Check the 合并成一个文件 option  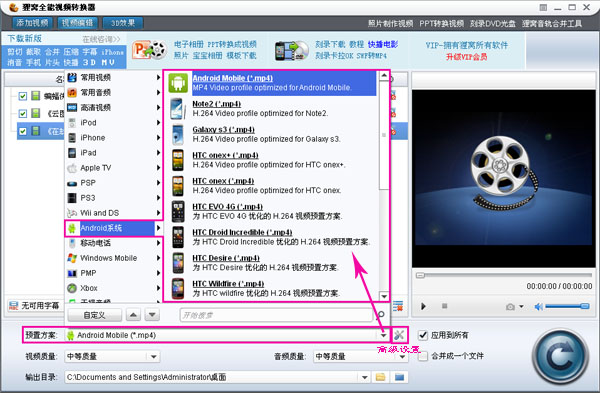[422, 356]
